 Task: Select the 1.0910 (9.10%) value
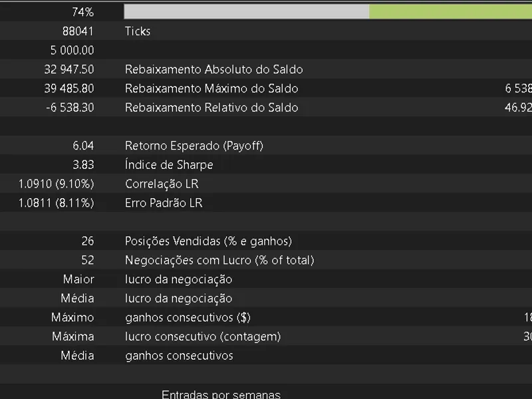pos(56,184)
